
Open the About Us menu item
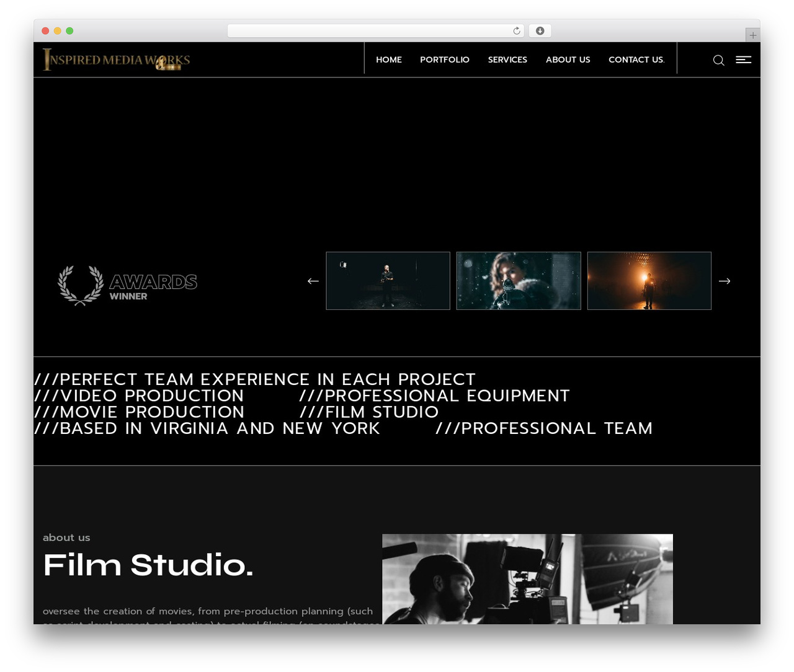click(x=568, y=60)
